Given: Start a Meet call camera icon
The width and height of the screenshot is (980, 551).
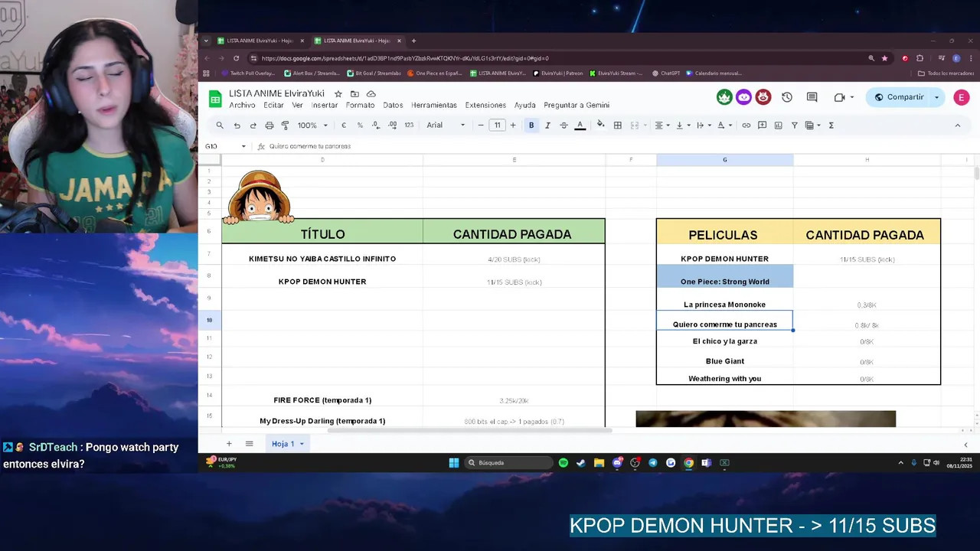Looking at the screenshot, I should tap(839, 97).
